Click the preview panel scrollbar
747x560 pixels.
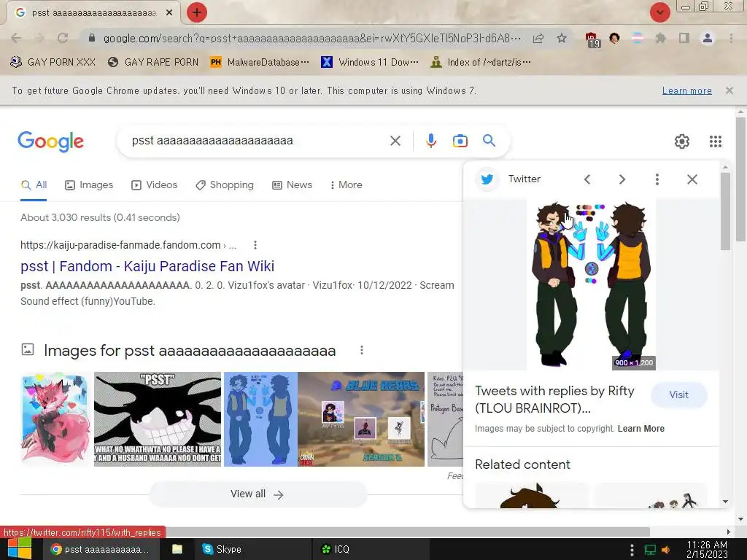(725, 211)
